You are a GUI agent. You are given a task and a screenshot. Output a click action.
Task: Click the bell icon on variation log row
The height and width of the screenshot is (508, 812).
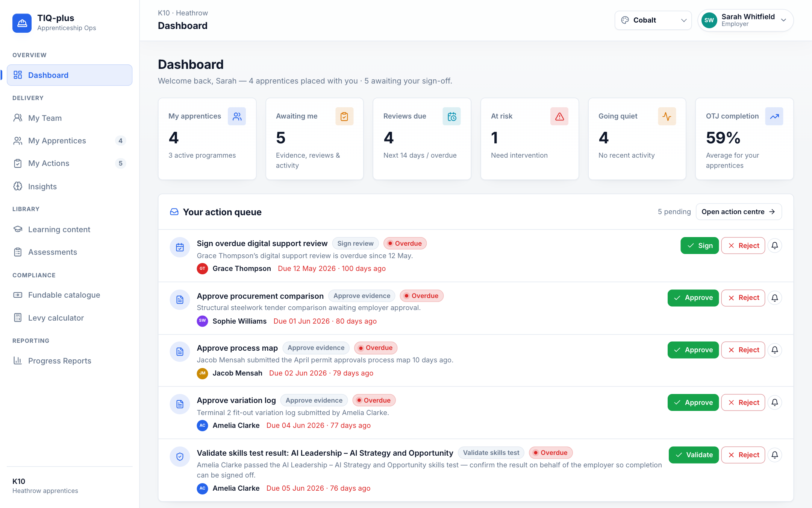775,402
